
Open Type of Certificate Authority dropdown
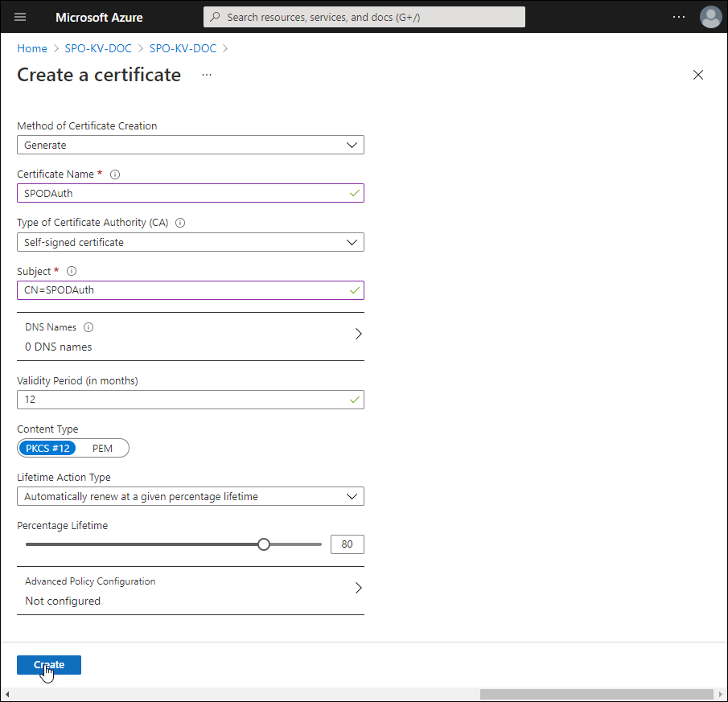[x=190, y=242]
